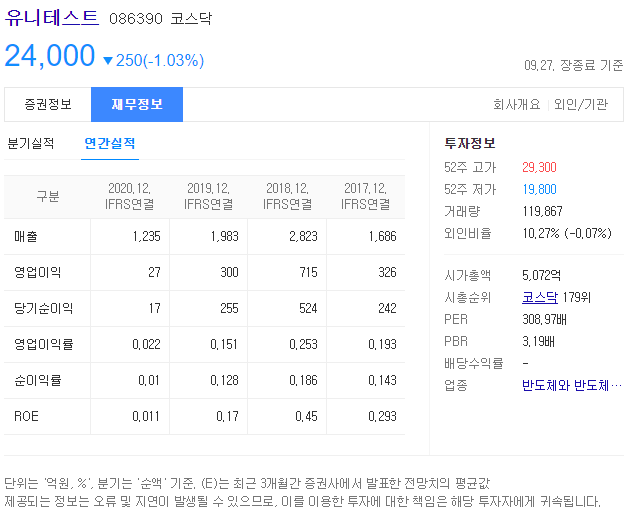This screenshot has height=517, width=627.
Task: Click the 2020 영업이익 value 27
Action: [154, 272]
